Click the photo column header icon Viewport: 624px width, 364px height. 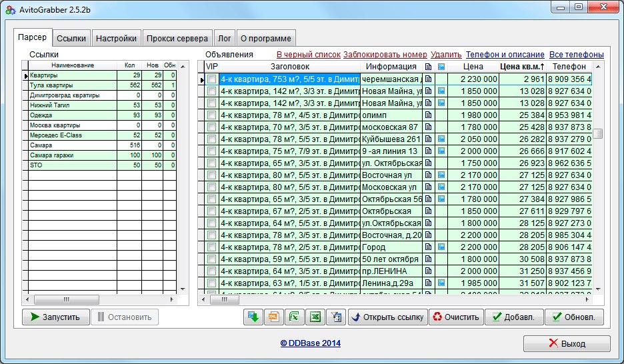pyautogui.click(x=441, y=67)
